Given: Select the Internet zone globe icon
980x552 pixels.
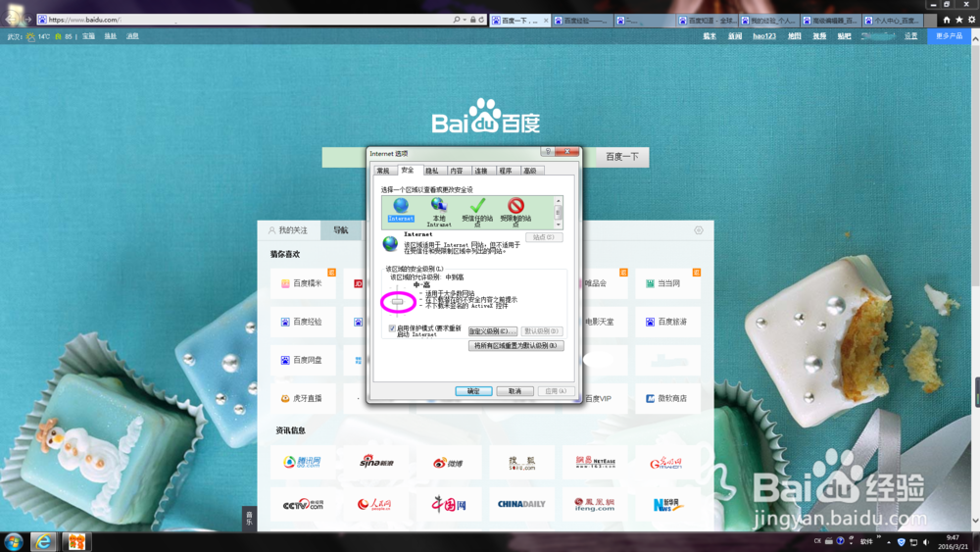Looking at the screenshot, I should click(x=401, y=210).
